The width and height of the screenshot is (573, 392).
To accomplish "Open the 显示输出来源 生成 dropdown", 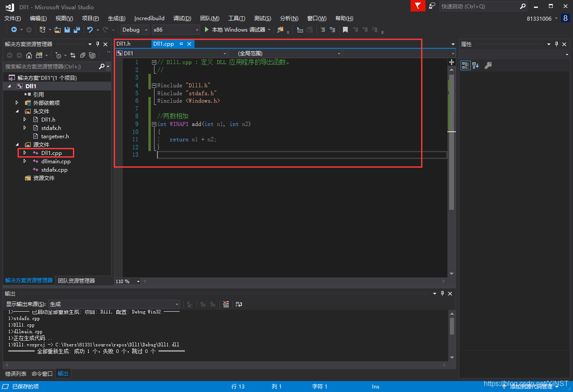I will point(114,304).
